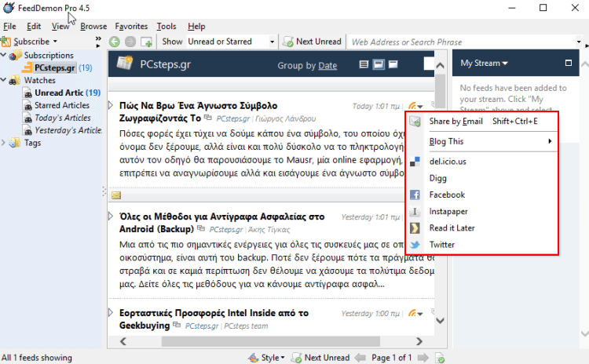Viewport: 589px width, 364px height.
Task: Open the address bar history dropdown
Action: [x=579, y=42]
